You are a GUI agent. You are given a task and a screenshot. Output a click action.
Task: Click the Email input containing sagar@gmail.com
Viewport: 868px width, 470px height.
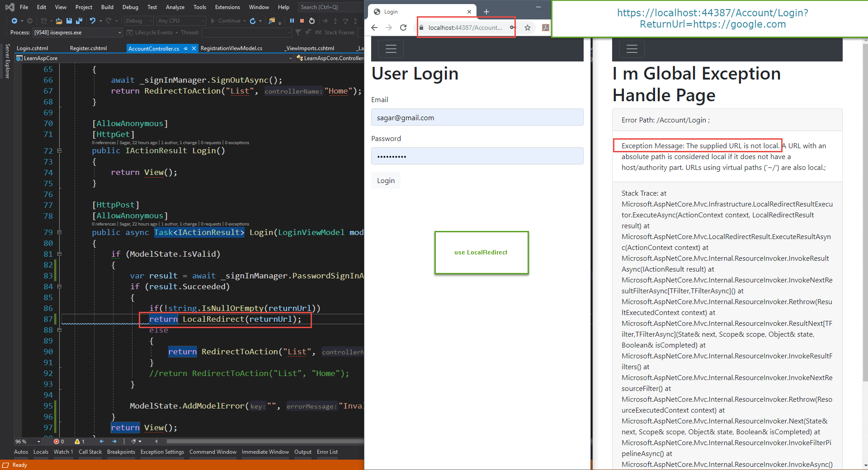click(477, 117)
